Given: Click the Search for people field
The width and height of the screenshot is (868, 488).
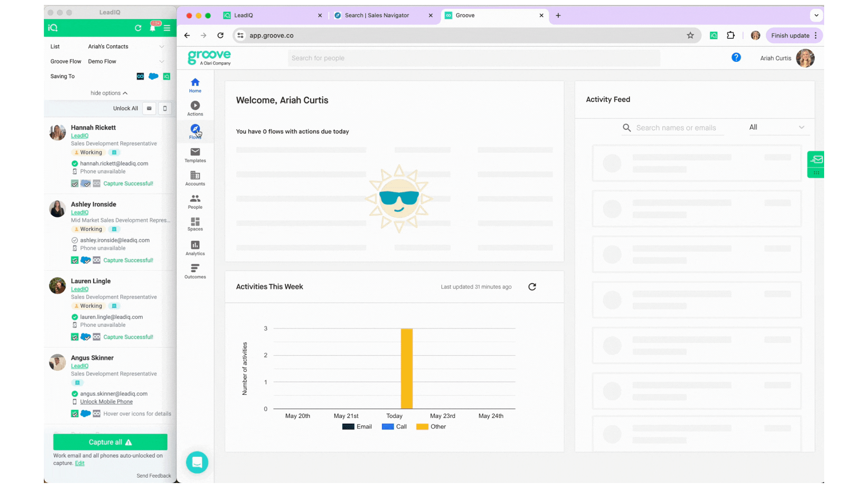Looking at the screenshot, I should pos(474,58).
